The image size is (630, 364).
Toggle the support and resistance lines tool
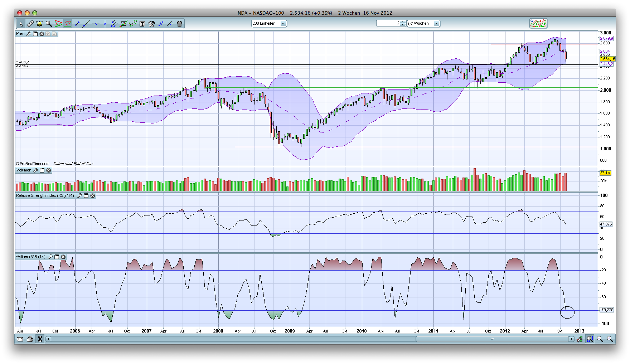(67, 24)
